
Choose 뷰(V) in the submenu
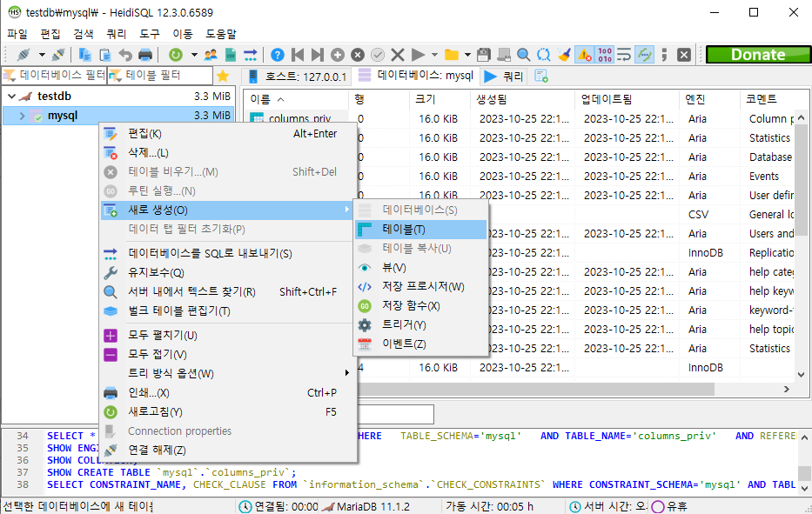420,268
